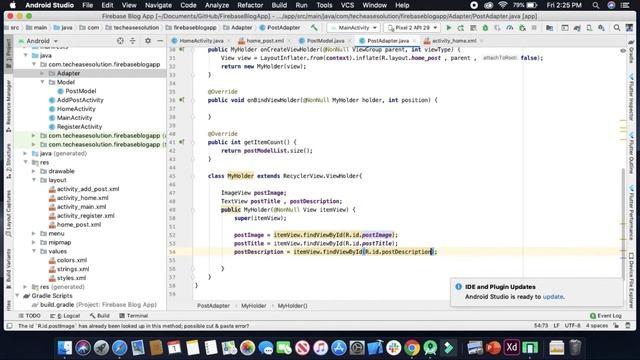
Task: Collapse the Model folder in project tree
Action: coord(42,82)
